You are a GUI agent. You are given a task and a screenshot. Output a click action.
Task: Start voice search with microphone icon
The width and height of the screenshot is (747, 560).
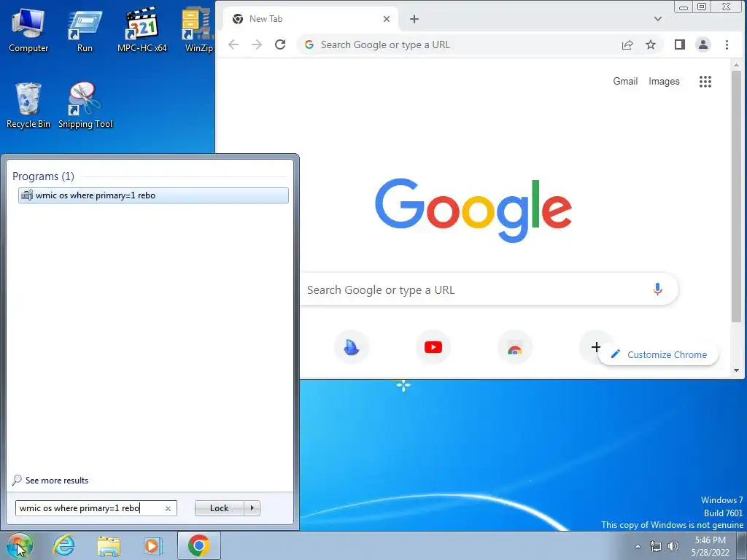pos(657,289)
